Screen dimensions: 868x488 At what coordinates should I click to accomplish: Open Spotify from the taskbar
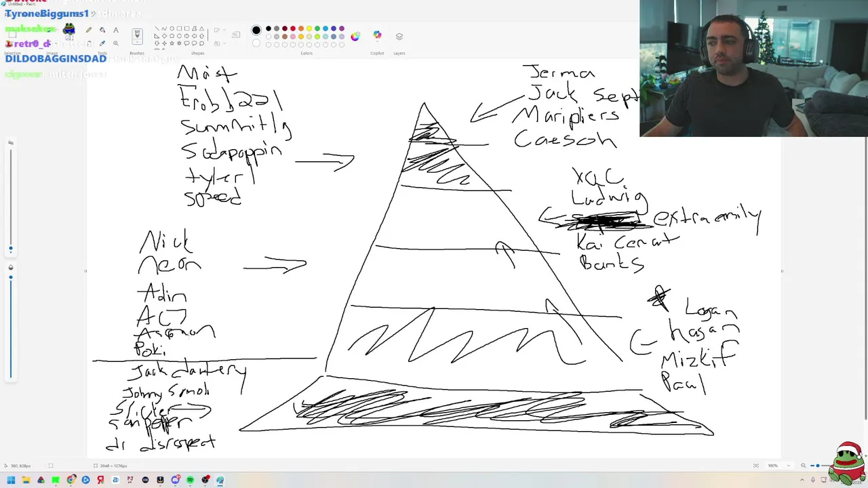[x=190, y=480]
